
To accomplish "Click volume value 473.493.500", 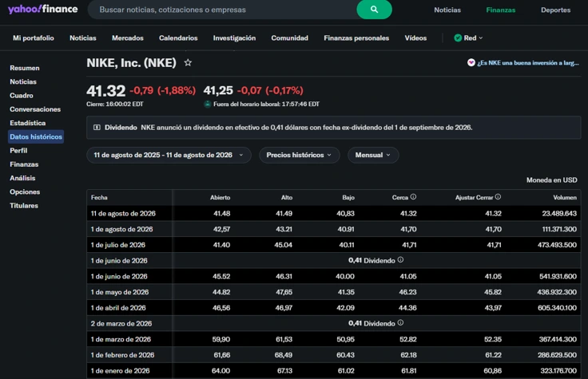I will tap(557, 245).
